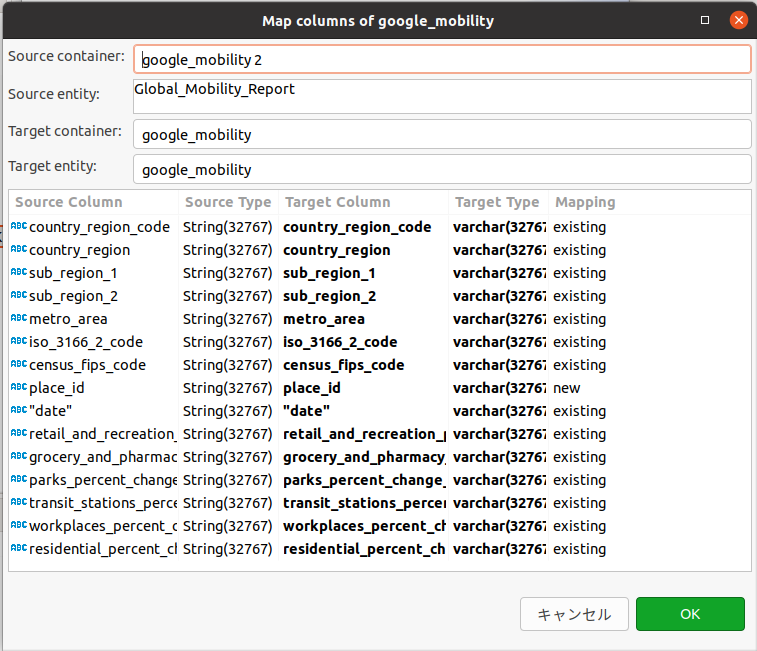Click the ABC icon beside workplaces_percent row

[x=19, y=526]
